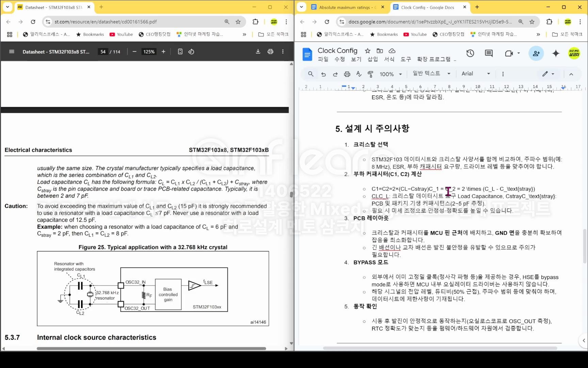Reload the datasheet page in left browser
This screenshot has width=588, height=368.
click(x=33, y=22)
